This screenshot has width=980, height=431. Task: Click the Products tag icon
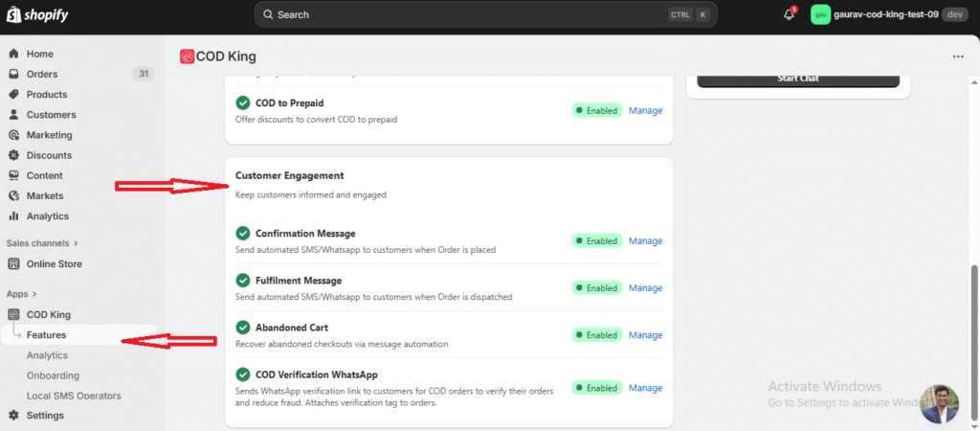pyautogui.click(x=13, y=95)
